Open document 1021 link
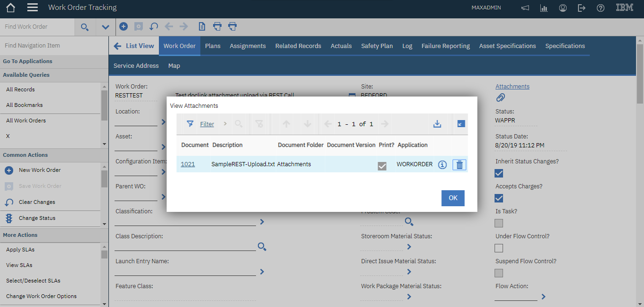The width and height of the screenshot is (644, 307). pos(188,164)
